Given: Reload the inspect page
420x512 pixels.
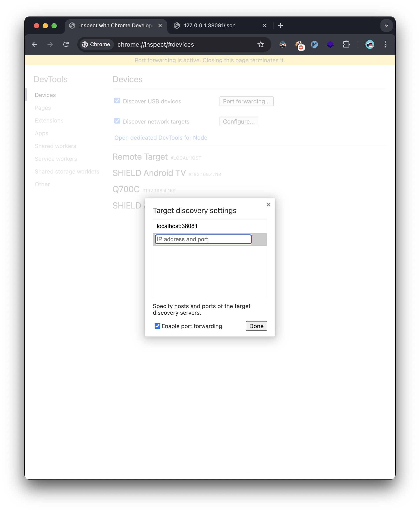Looking at the screenshot, I should [x=66, y=44].
